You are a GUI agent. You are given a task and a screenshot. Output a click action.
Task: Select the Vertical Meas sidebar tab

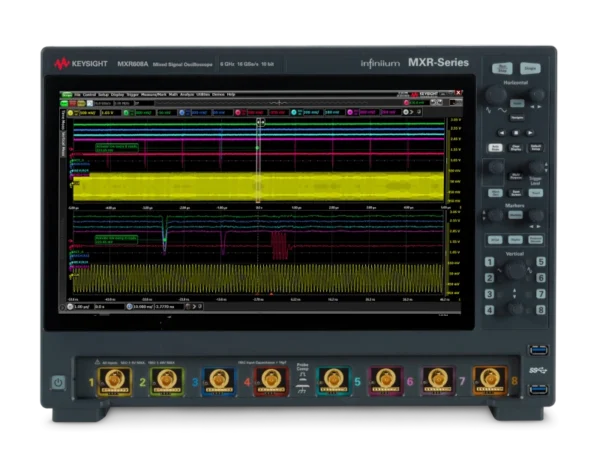pyautogui.click(x=63, y=145)
